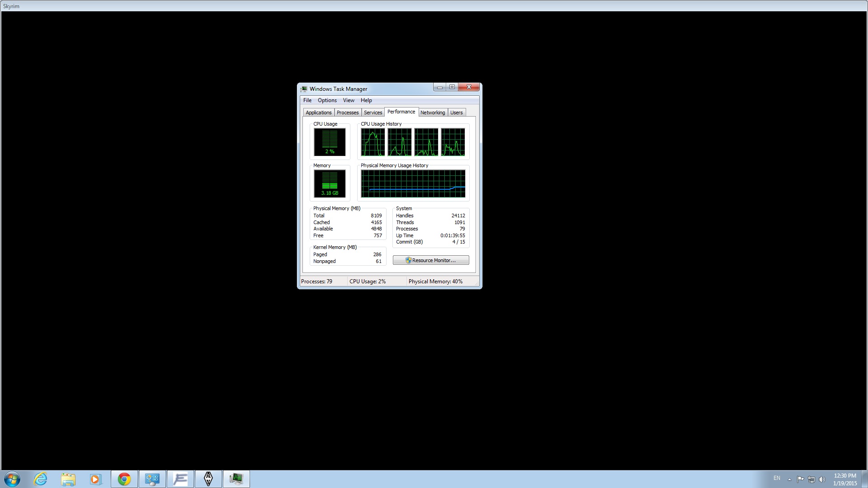The width and height of the screenshot is (868, 488).
Task: Open the File menu
Action: click(307, 100)
